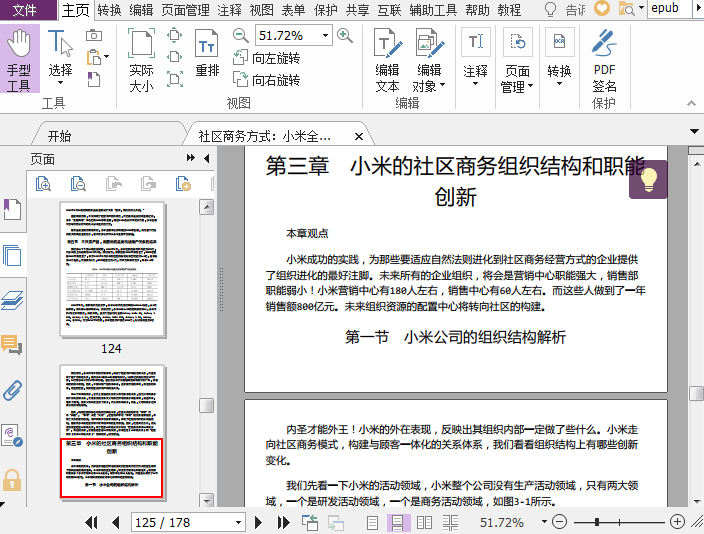Activate the 手型工具 hand tool
Screen dimensions: 704x534
tap(19, 59)
